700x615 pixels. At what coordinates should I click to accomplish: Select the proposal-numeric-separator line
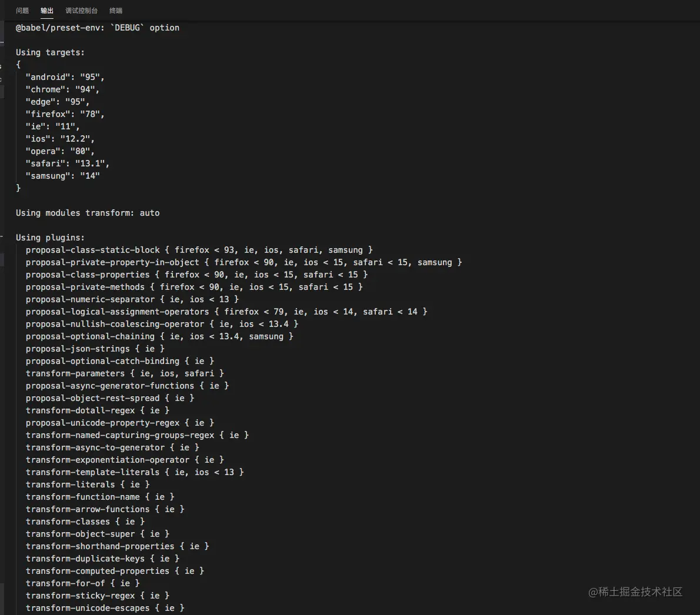tap(132, 299)
